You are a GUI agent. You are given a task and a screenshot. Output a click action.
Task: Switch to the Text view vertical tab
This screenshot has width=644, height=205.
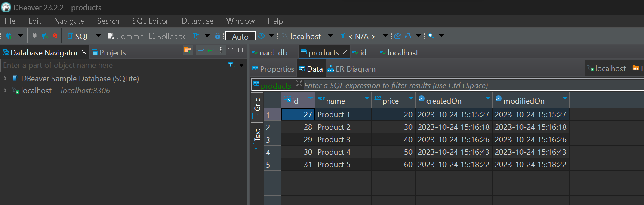pyautogui.click(x=257, y=138)
